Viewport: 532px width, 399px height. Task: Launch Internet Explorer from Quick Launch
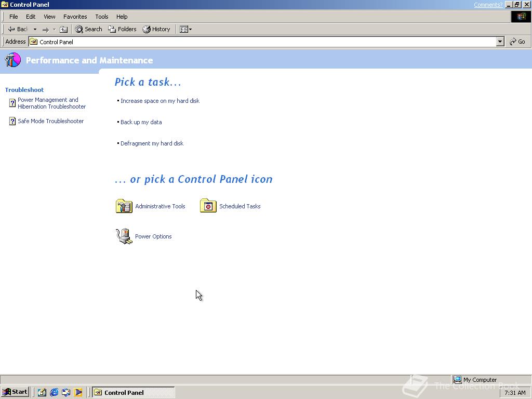point(54,393)
